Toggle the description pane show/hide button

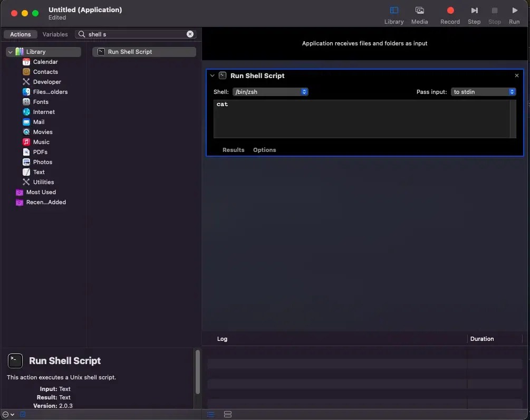tap(23, 414)
